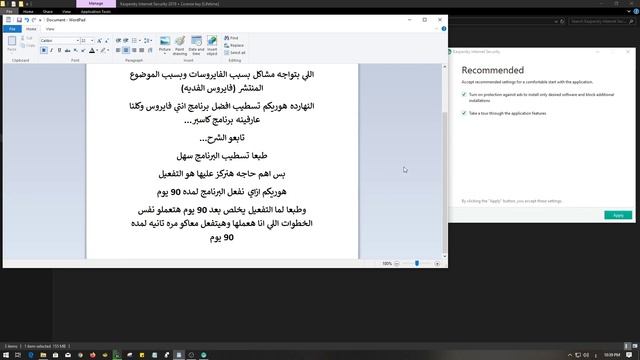Expand the Picture dropdown arrow
This screenshot has height=360, width=640.
[x=165, y=53]
